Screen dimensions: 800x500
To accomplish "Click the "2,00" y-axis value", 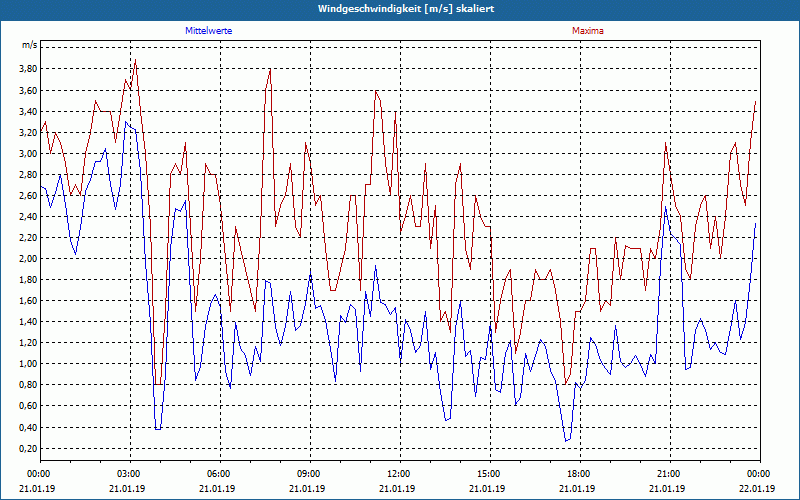I will pos(29,259).
